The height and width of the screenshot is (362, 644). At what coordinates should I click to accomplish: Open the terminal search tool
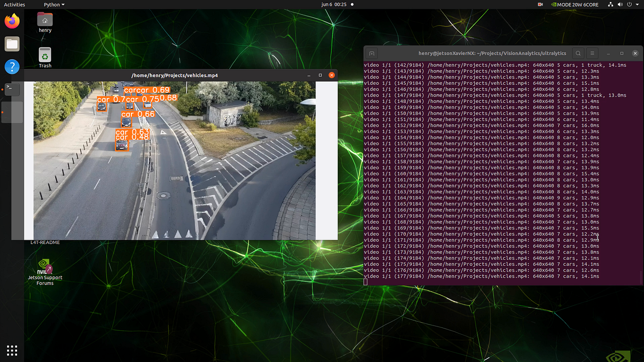(578, 54)
